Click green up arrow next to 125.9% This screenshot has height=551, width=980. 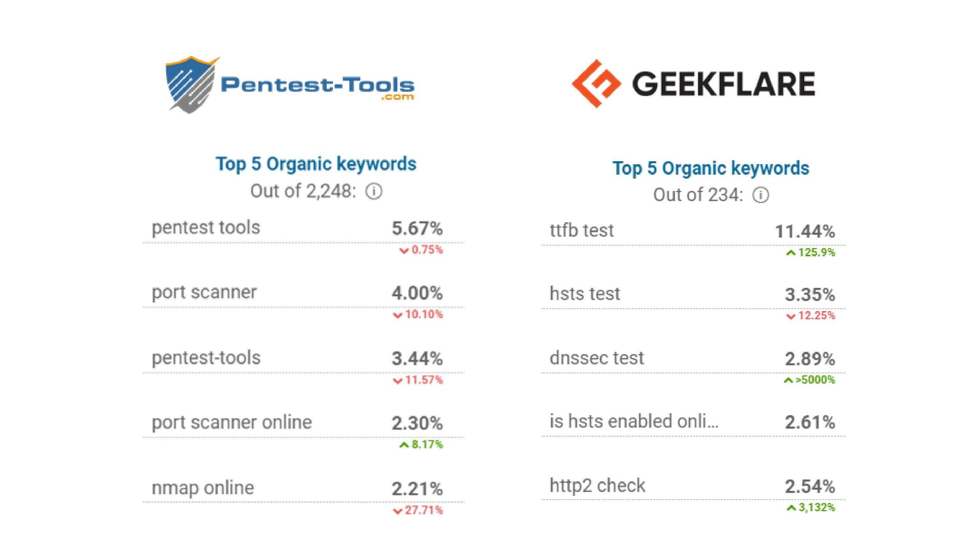[791, 253]
